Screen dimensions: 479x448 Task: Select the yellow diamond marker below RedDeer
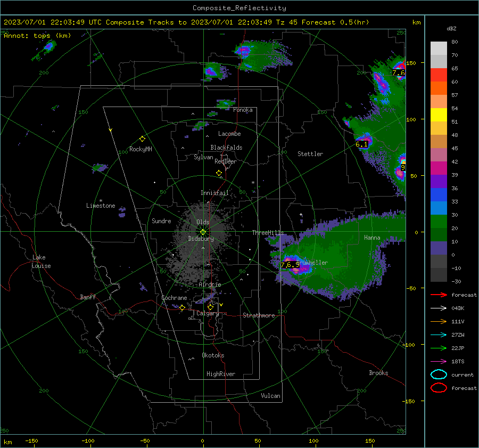tap(219, 173)
